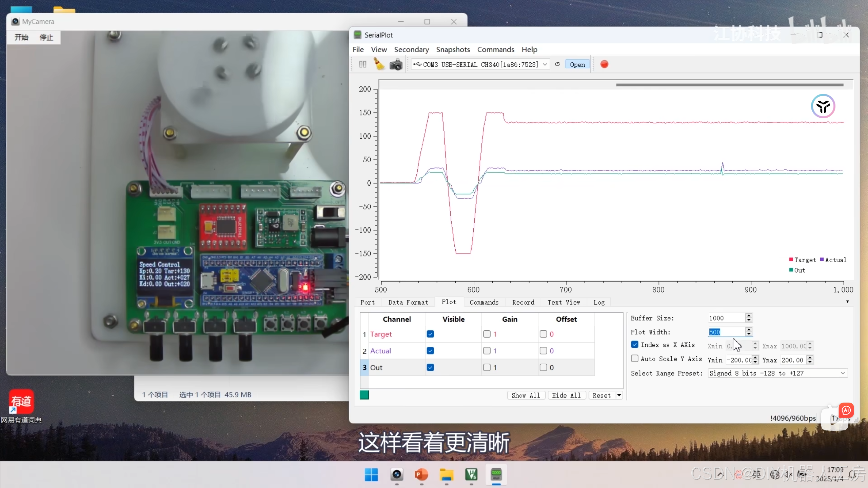Click the reload ports refresh icon

pyautogui.click(x=557, y=64)
